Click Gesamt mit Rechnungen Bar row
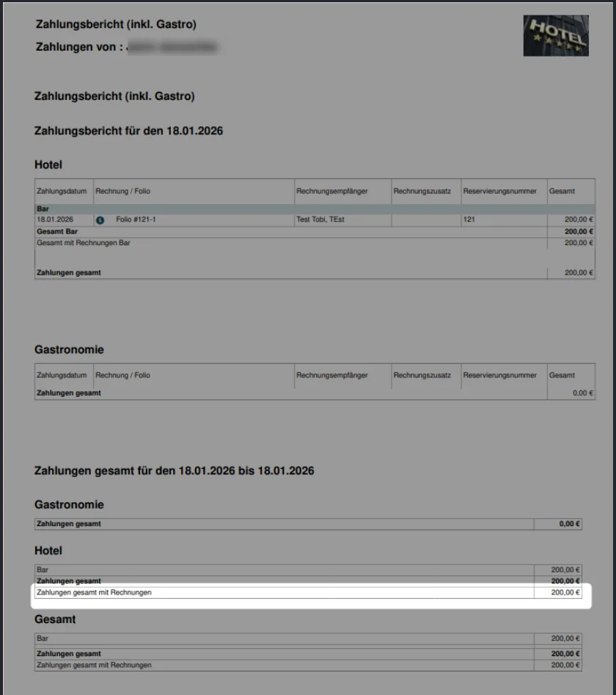Image resolution: width=616 pixels, height=695 pixels. 315,243
